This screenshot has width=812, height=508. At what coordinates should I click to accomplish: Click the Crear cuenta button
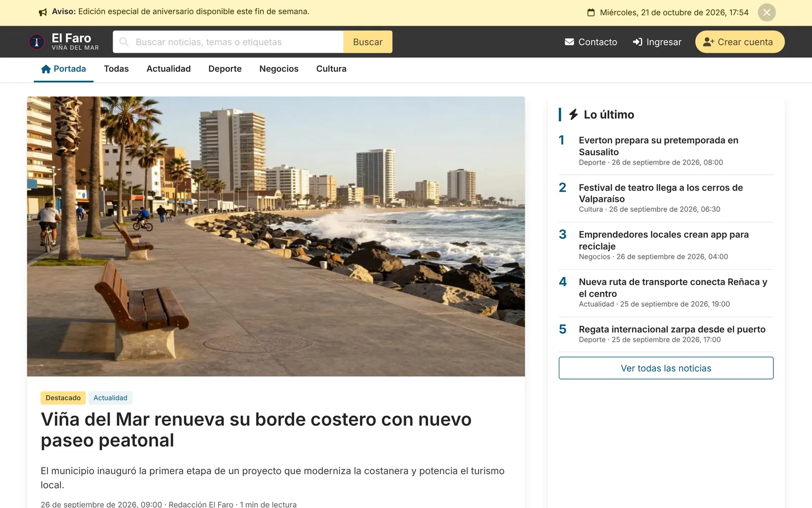pos(739,42)
